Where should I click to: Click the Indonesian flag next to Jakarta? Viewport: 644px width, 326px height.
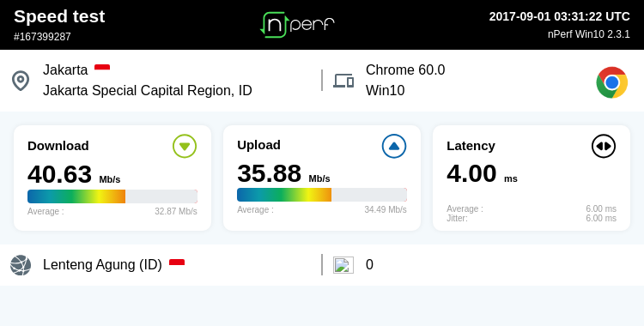coord(102,67)
